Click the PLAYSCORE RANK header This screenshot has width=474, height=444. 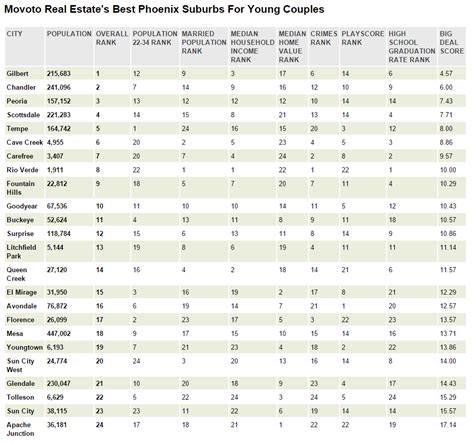[363, 38]
